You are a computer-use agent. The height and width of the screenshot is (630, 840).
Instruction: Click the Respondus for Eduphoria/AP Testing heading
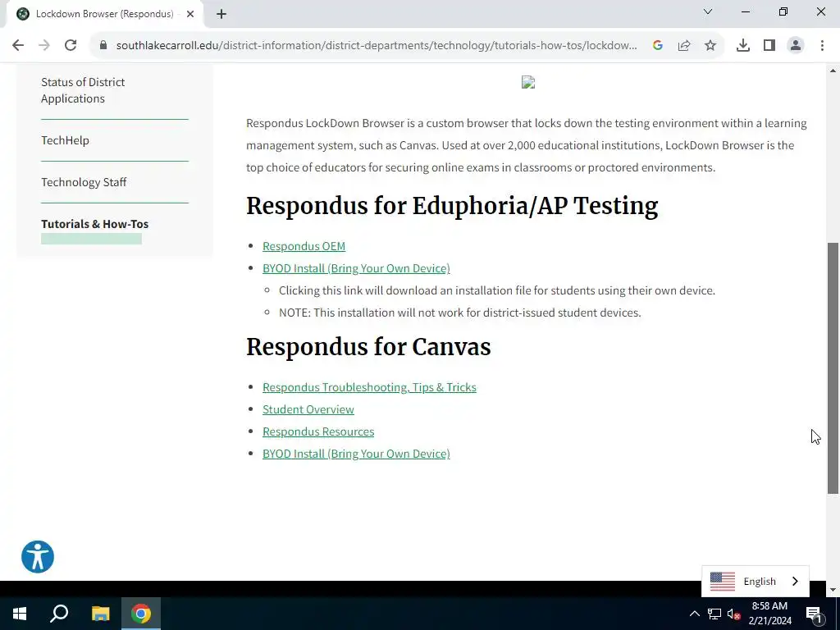click(452, 206)
